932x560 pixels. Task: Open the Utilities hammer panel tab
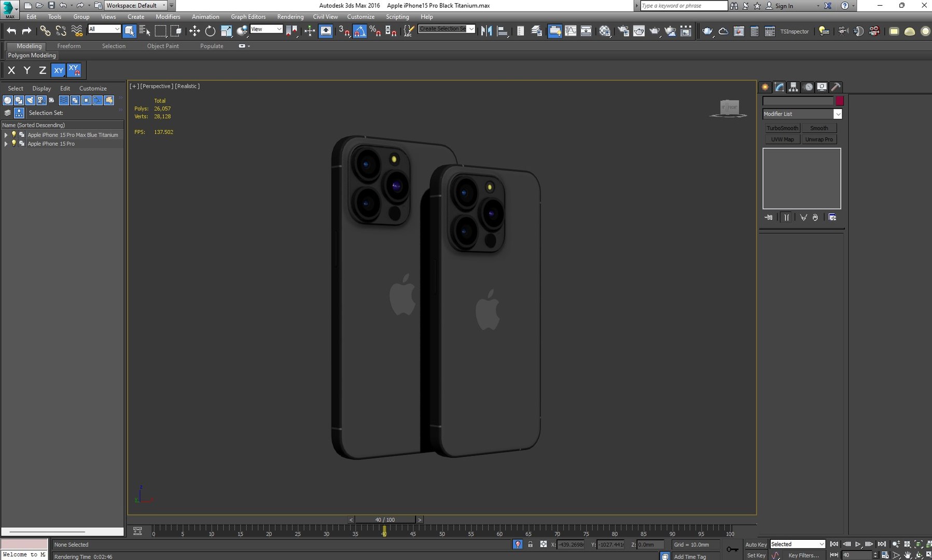836,87
